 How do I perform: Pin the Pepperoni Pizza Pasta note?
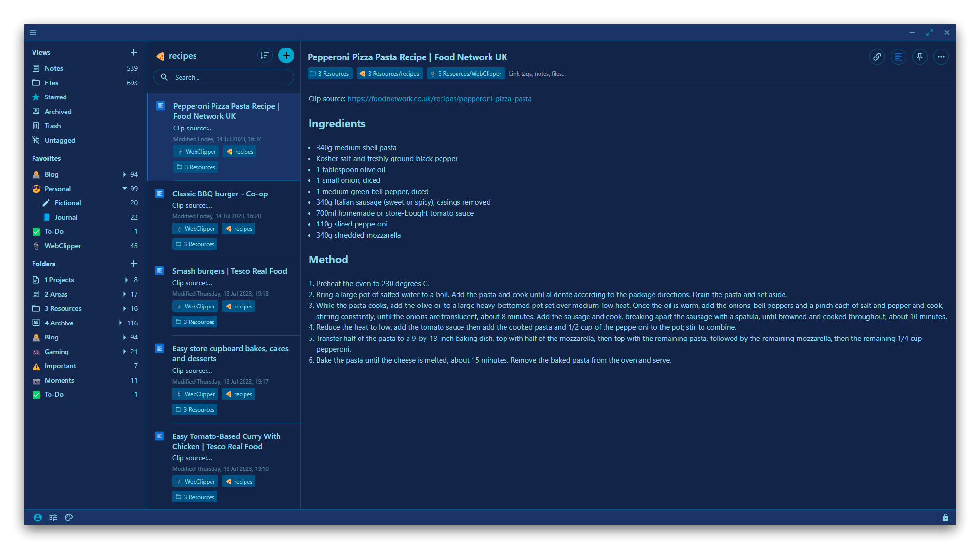click(919, 57)
